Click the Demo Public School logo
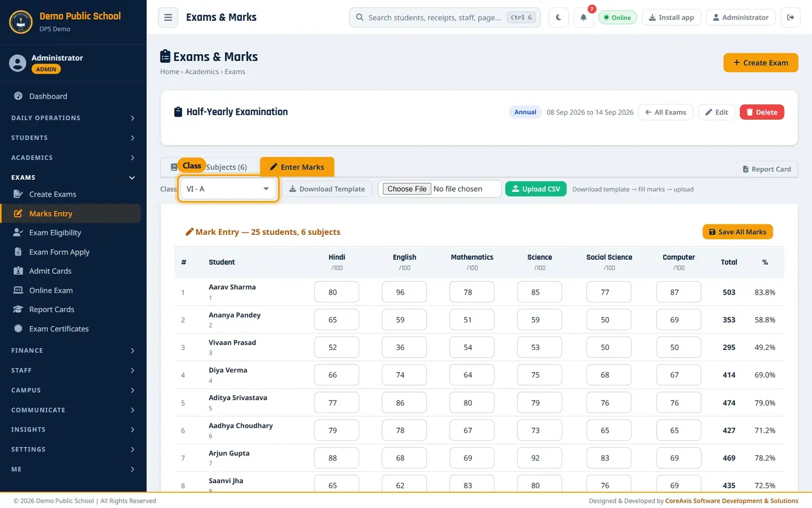The height and width of the screenshot is (508, 812). (x=21, y=22)
